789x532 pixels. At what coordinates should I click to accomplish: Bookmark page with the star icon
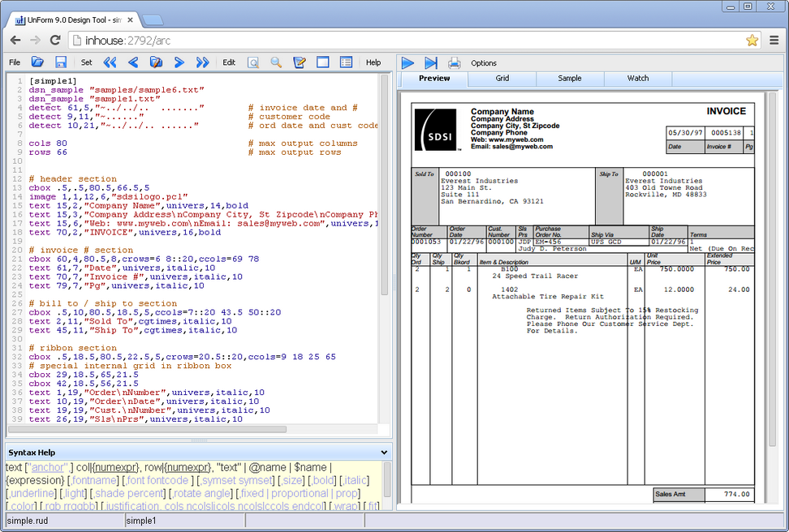pos(752,40)
